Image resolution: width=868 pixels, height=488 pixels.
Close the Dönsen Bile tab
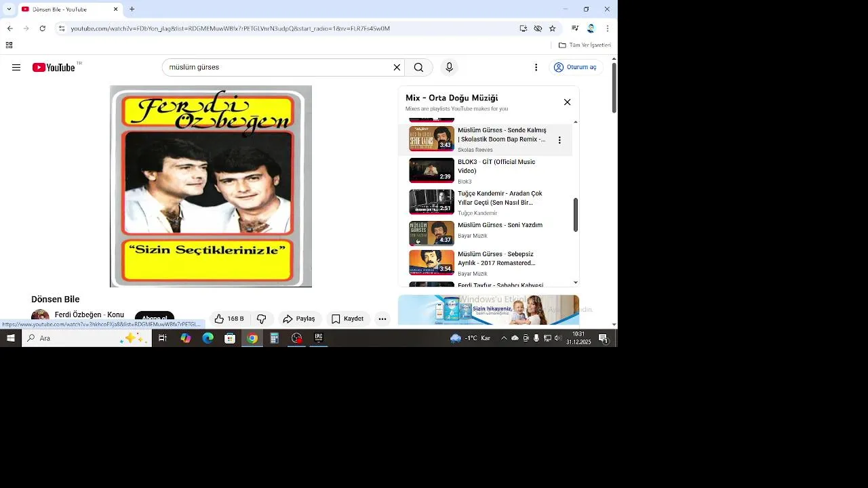pyautogui.click(x=115, y=9)
